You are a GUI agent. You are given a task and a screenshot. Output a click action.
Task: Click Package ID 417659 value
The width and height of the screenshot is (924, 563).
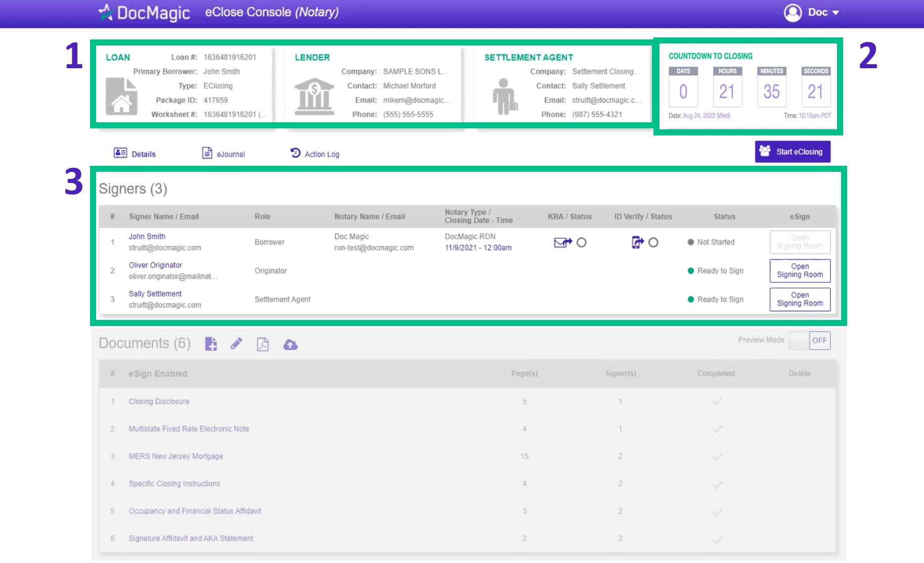coord(215,100)
